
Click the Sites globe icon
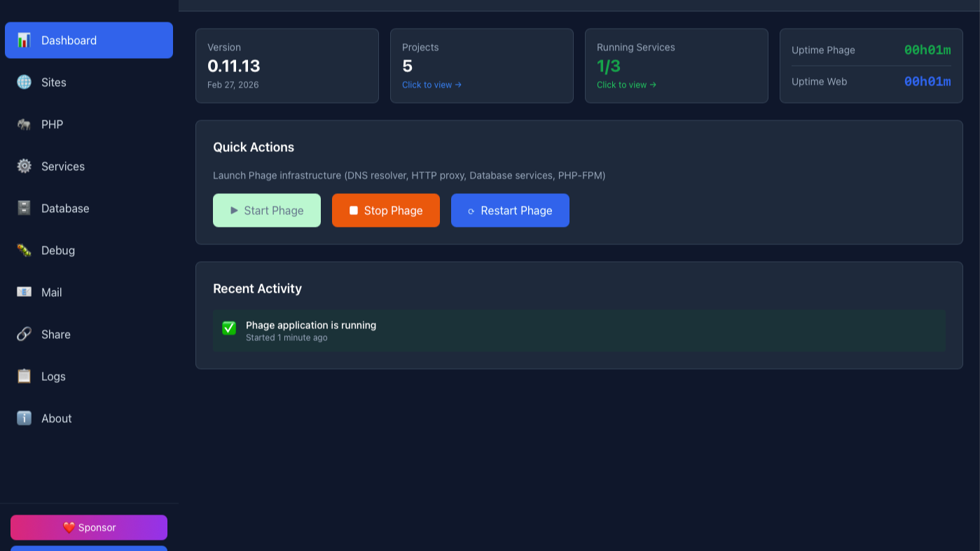[24, 82]
